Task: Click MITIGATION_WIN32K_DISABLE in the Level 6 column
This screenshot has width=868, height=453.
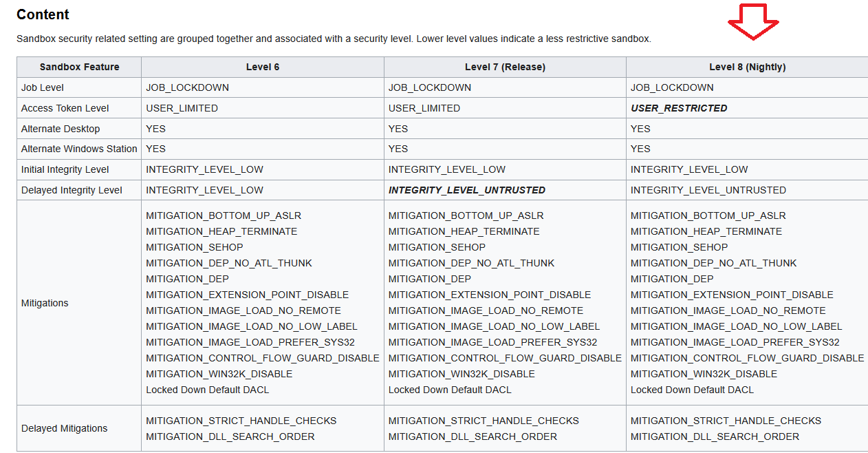Action: click(x=219, y=374)
